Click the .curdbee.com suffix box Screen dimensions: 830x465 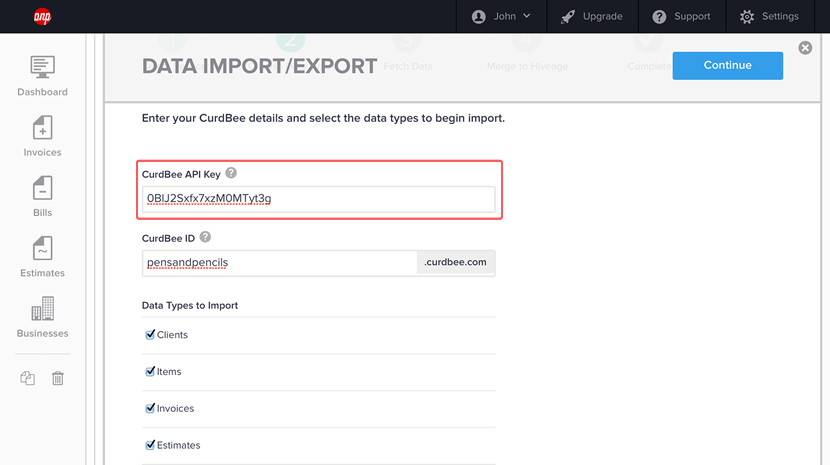pos(456,263)
